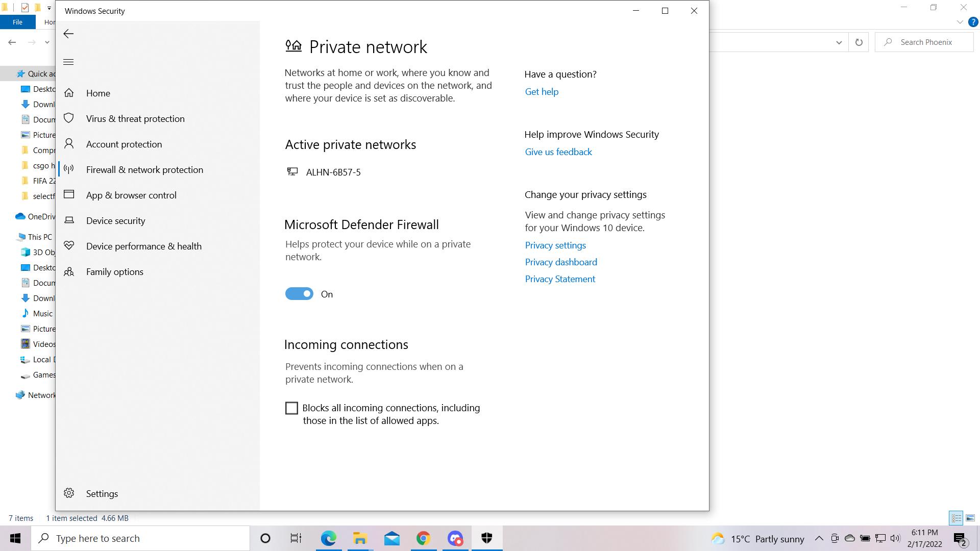Click the Device performance & health heart icon
Viewport: 980px width, 551px height.
pos(69,246)
